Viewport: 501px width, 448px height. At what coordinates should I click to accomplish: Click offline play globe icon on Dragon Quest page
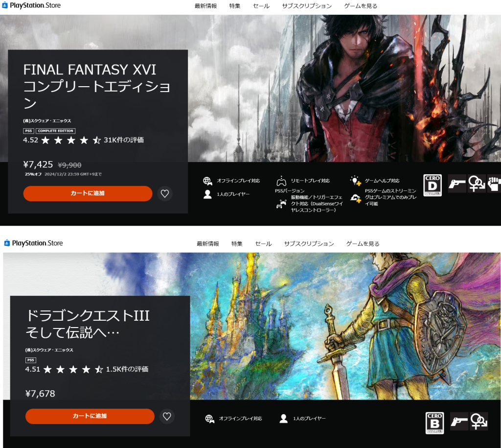pos(209,419)
